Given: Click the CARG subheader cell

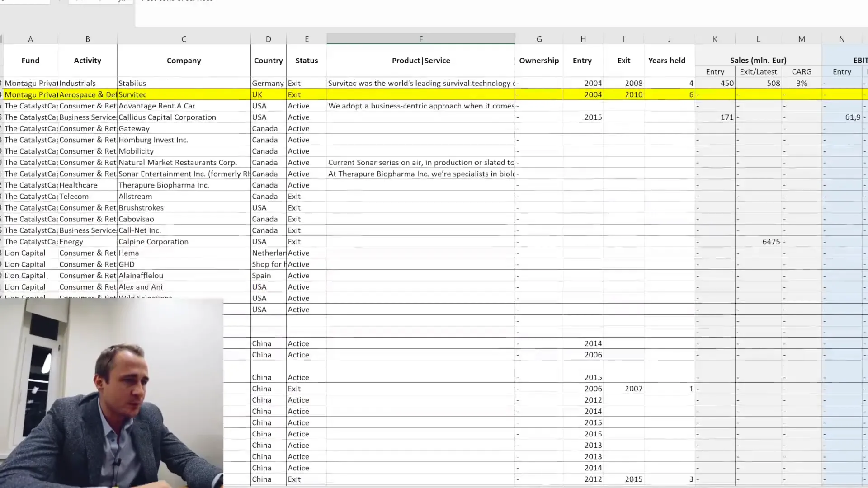Looking at the screenshot, I should pos(802,71).
